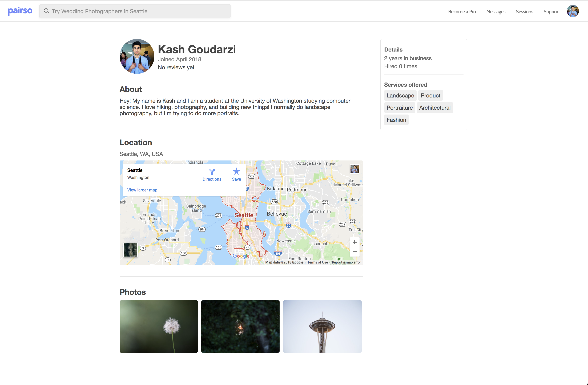
Task: Zoom in on the map
Action: pos(355,242)
